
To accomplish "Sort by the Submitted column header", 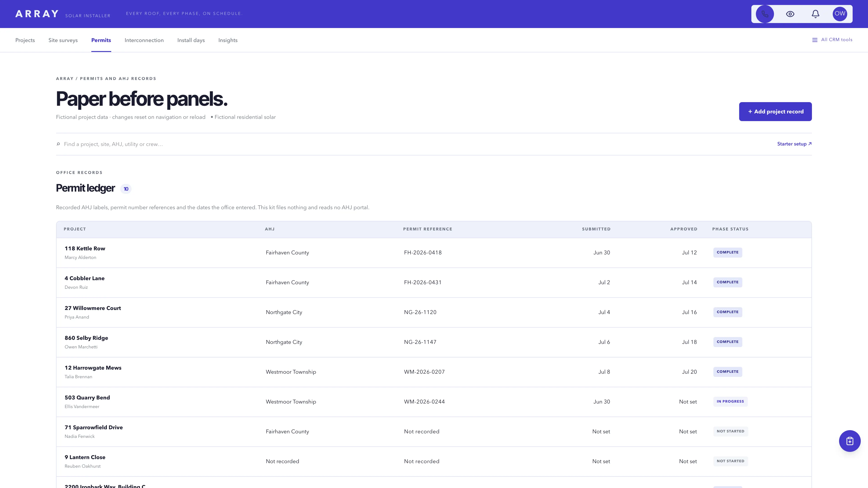I will (x=596, y=229).
